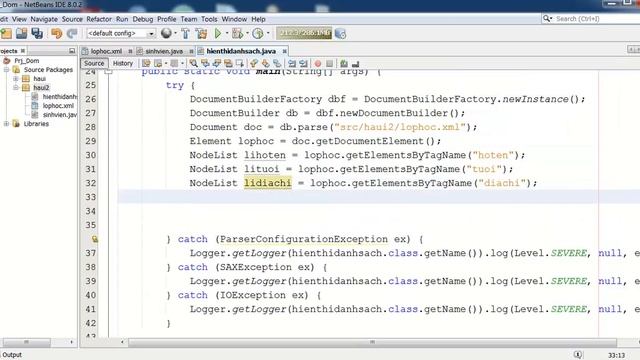This screenshot has width=640, height=360.
Task: Switch to the sinhvien.java tab
Action: point(164,51)
